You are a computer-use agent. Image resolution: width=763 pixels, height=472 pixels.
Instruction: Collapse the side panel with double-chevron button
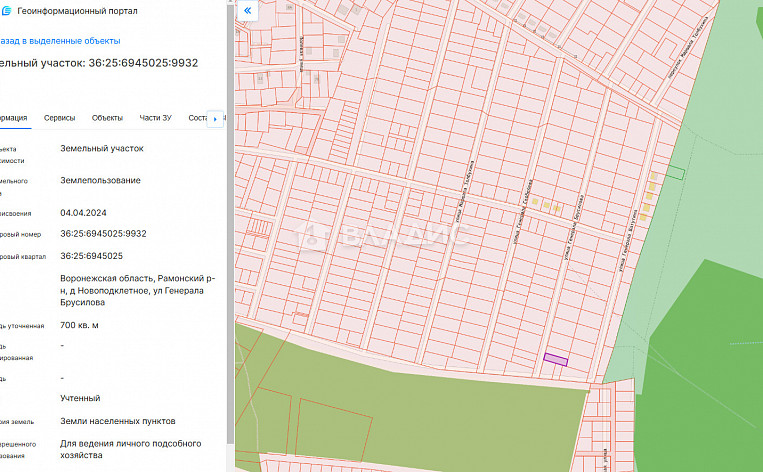point(247,10)
